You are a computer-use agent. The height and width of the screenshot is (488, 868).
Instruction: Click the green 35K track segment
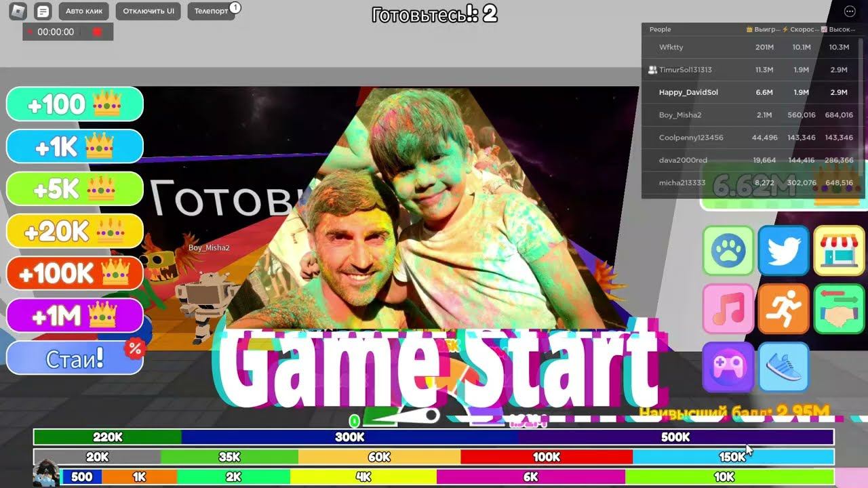[230, 457]
